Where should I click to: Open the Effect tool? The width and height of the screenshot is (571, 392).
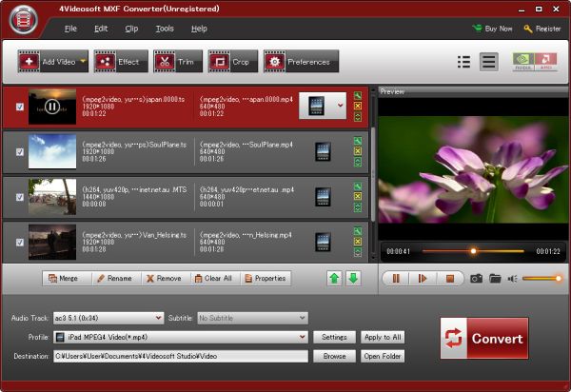[121, 62]
